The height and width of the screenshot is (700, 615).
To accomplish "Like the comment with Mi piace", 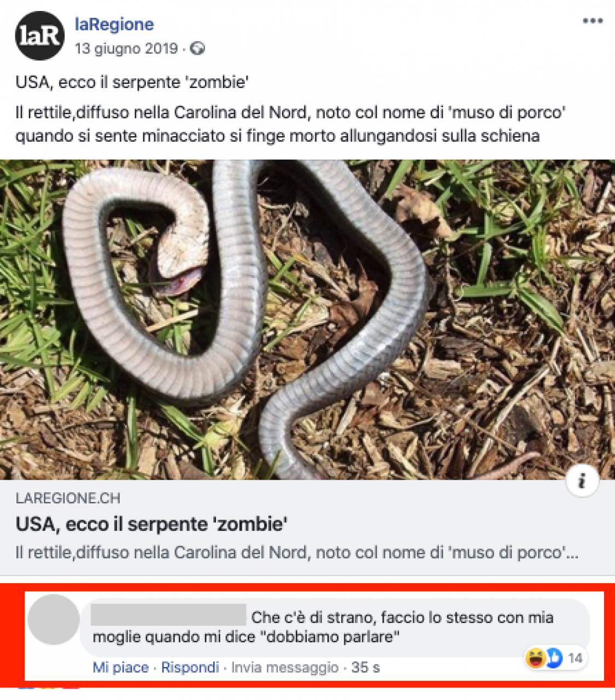I will [121, 667].
